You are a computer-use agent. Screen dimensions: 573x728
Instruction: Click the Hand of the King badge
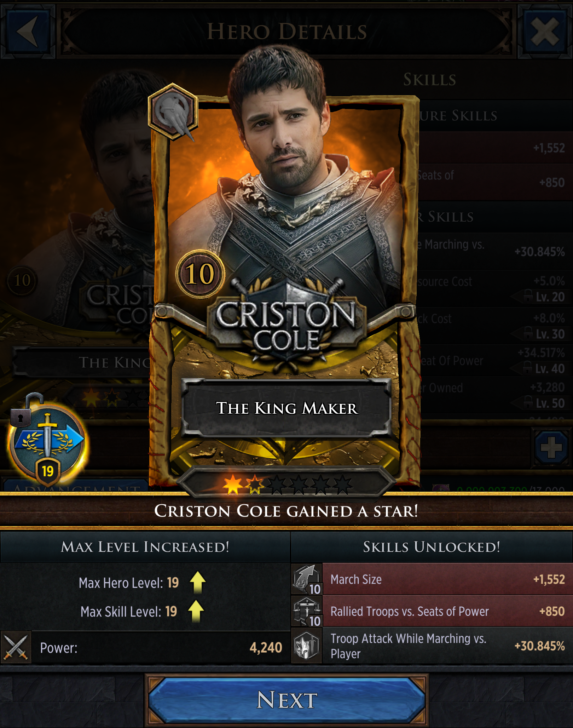[173, 112]
